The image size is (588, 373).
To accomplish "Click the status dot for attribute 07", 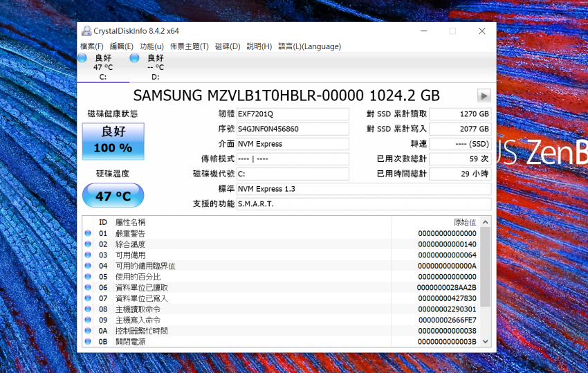I will tap(88, 298).
